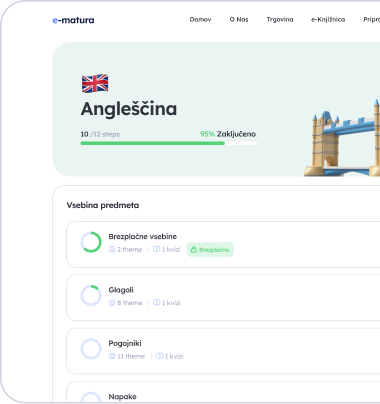
Task: Open the Brezplačne vsebine section
Action: 223,244
